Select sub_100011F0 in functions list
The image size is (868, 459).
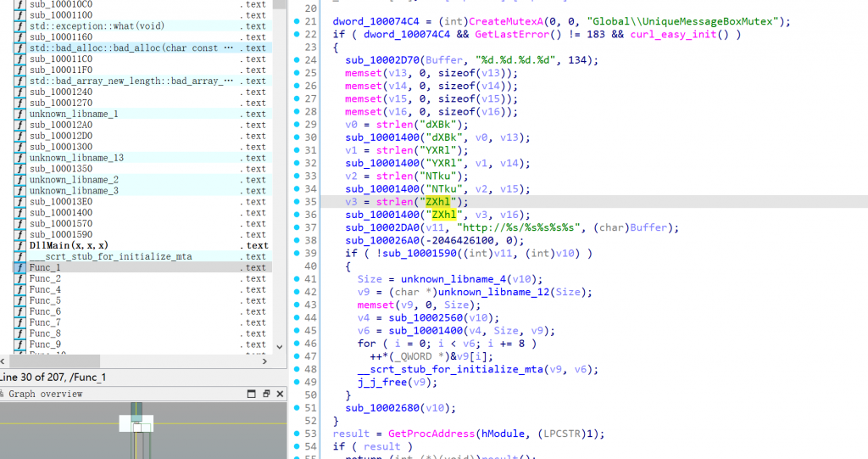point(142,70)
